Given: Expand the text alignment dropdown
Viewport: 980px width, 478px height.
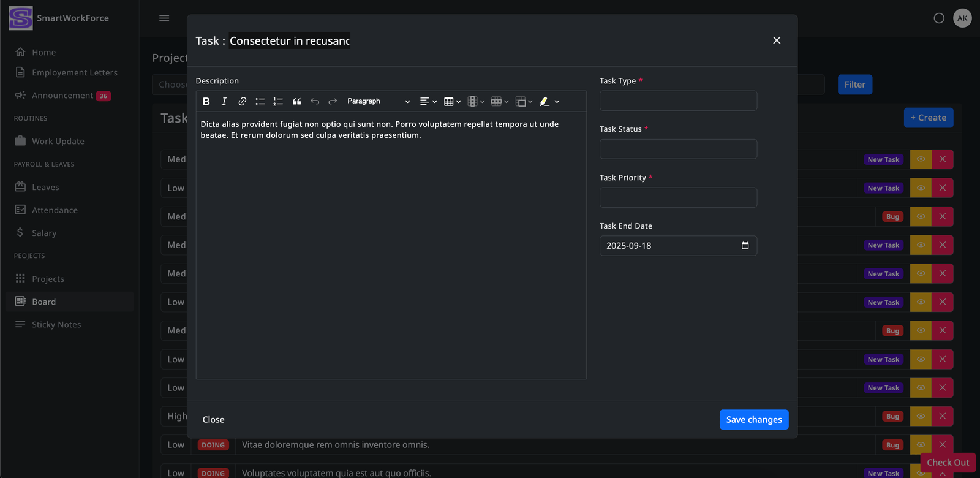Looking at the screenshot, I should tap(428, 102).
